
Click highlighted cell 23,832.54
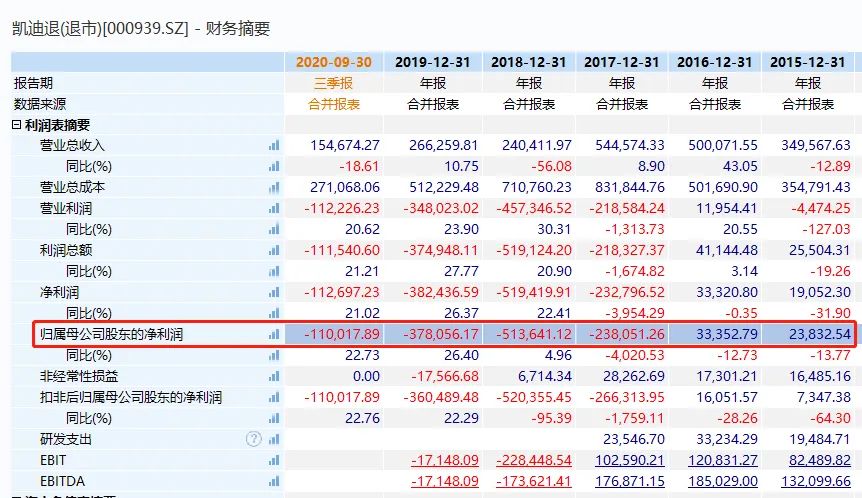click(x=820, y=334)
